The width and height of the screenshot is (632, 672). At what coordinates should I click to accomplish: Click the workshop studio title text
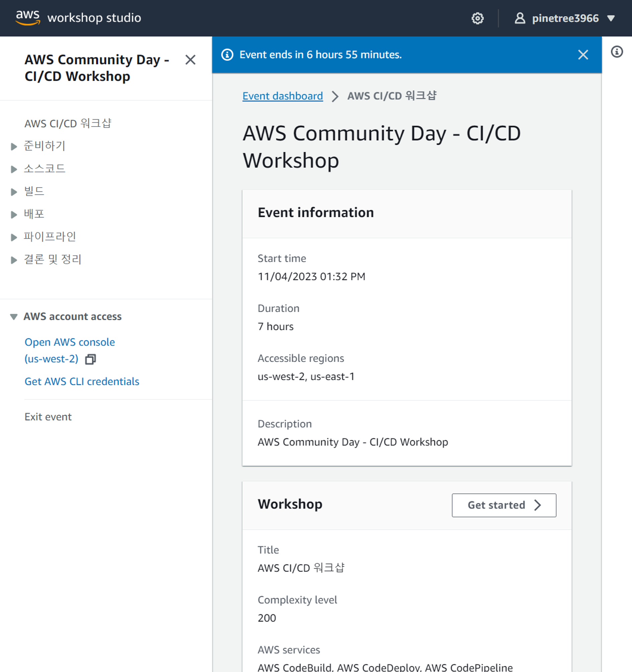click(94, 18)
